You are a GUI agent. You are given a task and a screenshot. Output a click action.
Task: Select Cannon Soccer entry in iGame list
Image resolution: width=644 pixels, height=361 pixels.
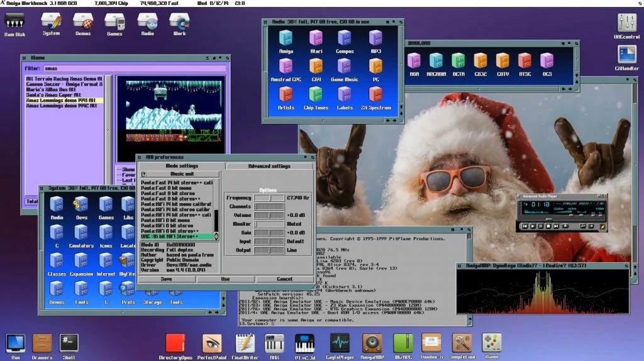point(64,84)
